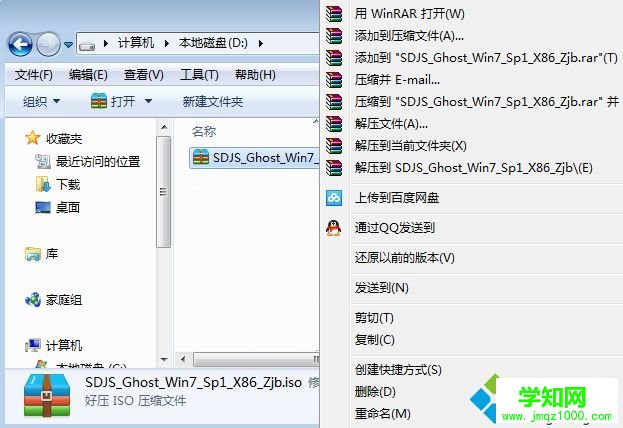Select the SDJS_Ghost_Win7 ISO file icon in list

(201, 157)
